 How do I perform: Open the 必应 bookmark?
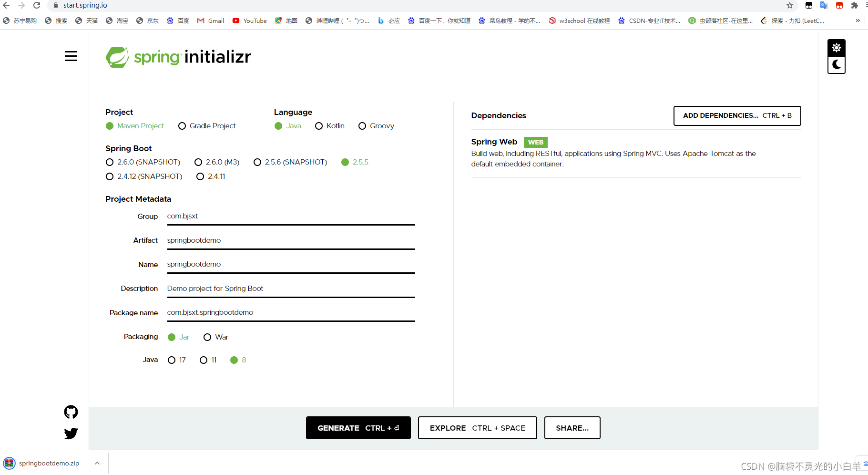[x=388, y=21]
